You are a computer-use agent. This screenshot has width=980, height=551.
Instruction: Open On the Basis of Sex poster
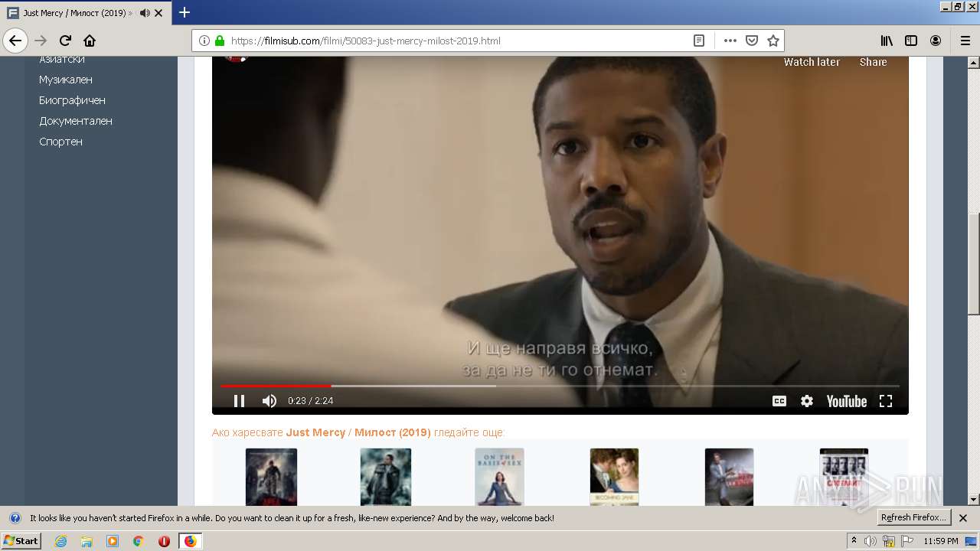499,477
